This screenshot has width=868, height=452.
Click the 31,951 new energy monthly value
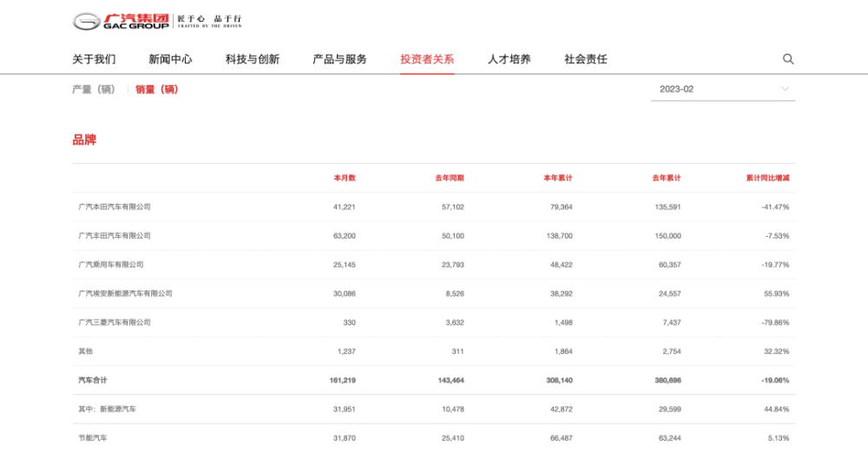345,409
